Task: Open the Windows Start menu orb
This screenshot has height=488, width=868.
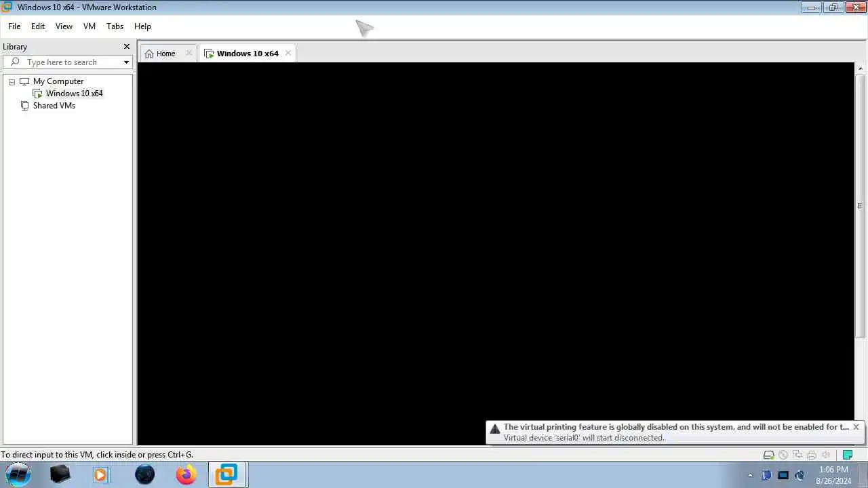Action: (x=18, y=474)
